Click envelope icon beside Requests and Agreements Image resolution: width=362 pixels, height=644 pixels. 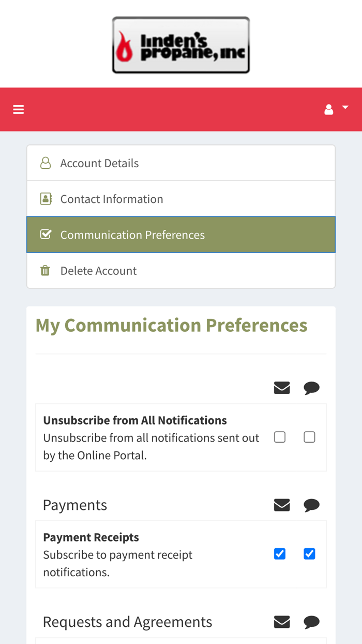pos(282,622)
